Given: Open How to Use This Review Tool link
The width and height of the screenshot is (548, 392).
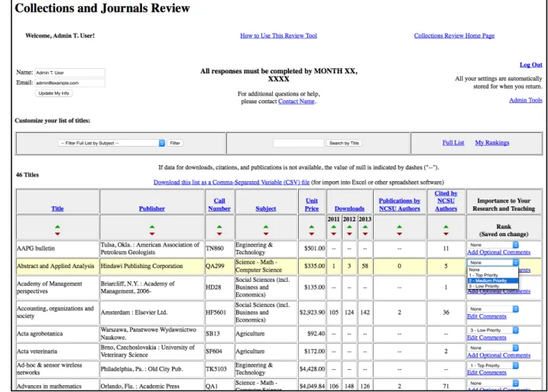Looking at the screenshot, I should click(x=278, y=36).
